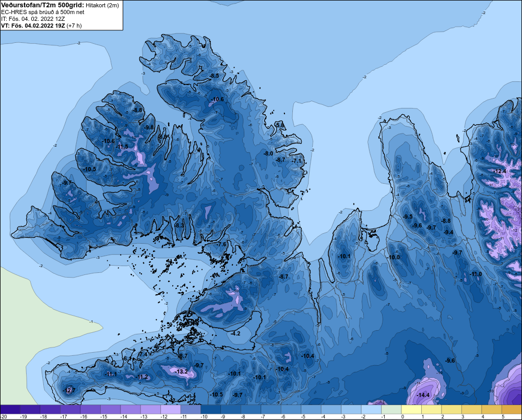Screen dimensions: 522x420
Task: Select the -7.4 temperature value
Action: (143, 354)
